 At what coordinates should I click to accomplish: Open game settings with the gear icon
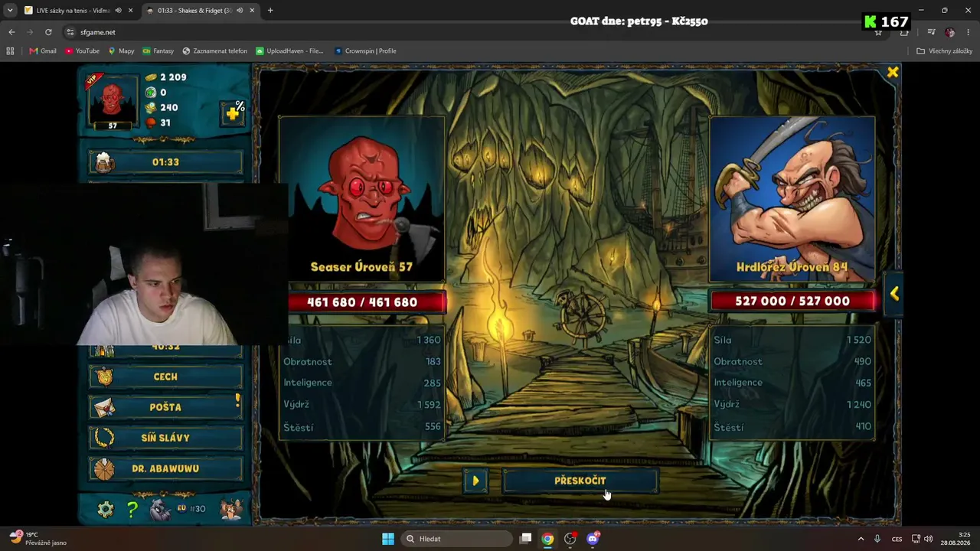[x=106, y=509]
